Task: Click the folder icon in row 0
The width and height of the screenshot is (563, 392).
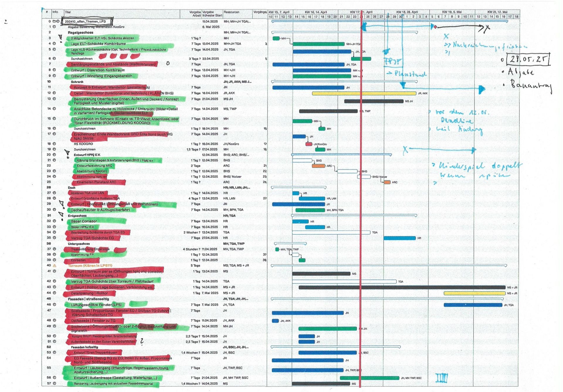Action: [x=54, y=21]
